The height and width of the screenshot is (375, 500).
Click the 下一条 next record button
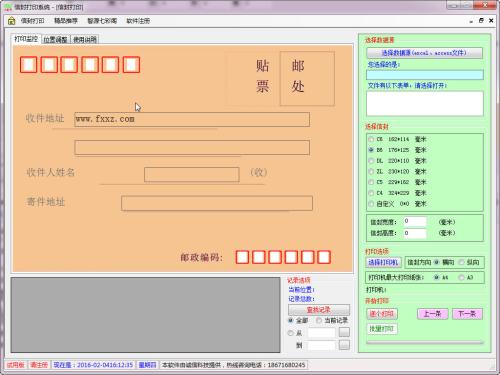coord(467,314)
